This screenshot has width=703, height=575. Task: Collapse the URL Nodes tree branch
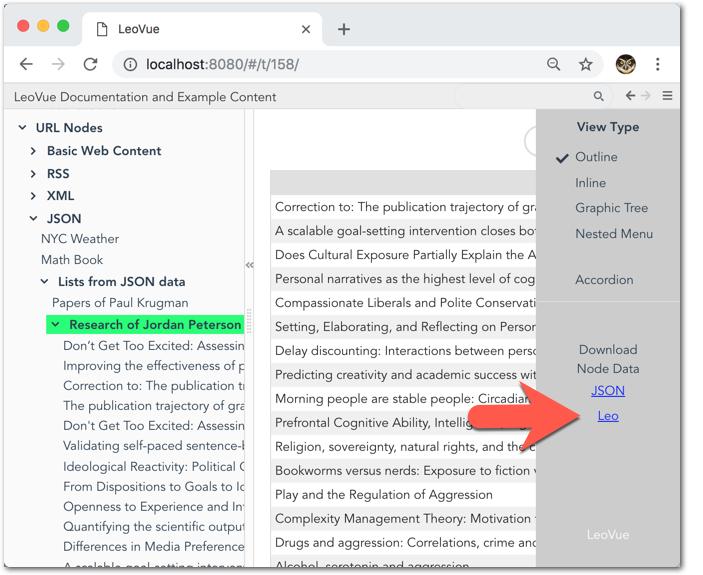pos(22,128)
